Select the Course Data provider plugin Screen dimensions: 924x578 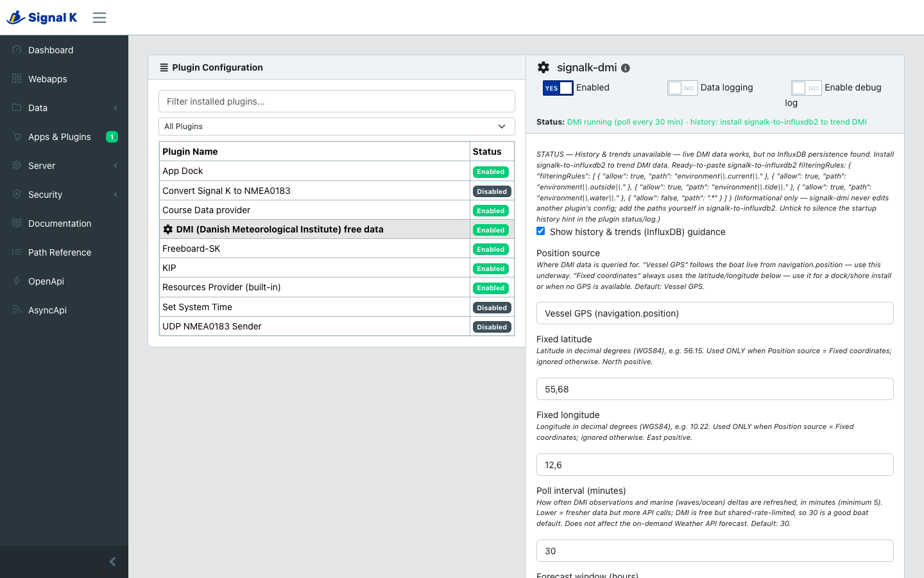coord(337,210)
